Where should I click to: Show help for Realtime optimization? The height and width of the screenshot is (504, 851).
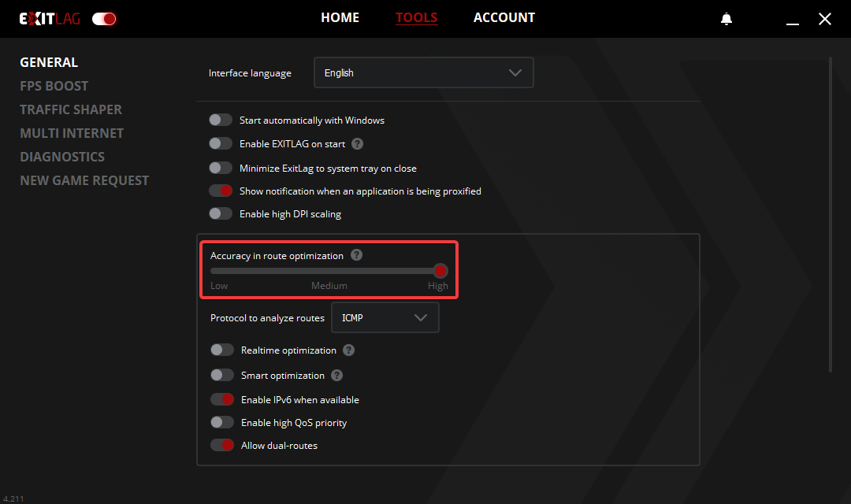pyautogui.click(x=349, y=350)
